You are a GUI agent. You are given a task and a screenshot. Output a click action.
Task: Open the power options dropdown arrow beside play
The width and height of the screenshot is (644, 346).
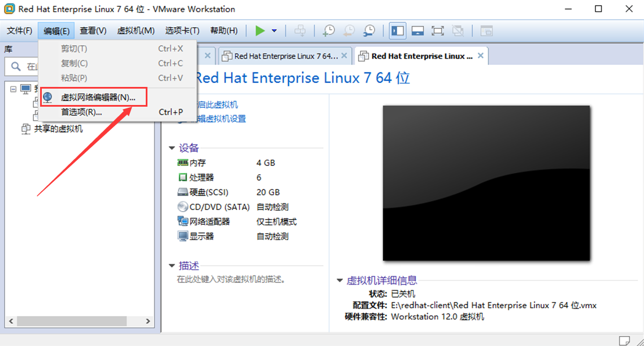[x=275, y=31]
